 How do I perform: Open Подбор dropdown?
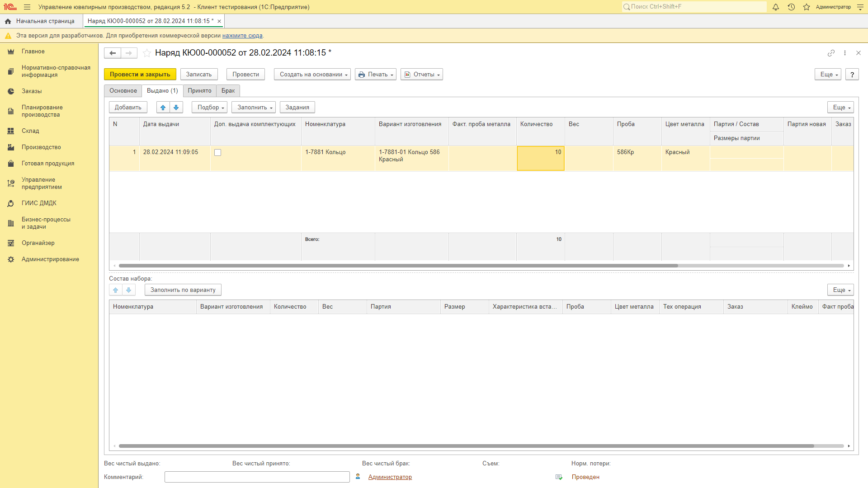(210, 107)
